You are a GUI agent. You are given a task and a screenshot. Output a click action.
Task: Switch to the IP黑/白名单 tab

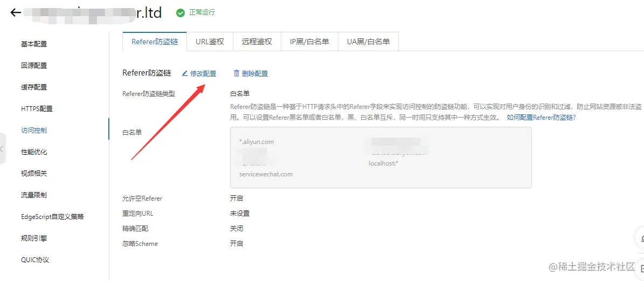[310, 42]
